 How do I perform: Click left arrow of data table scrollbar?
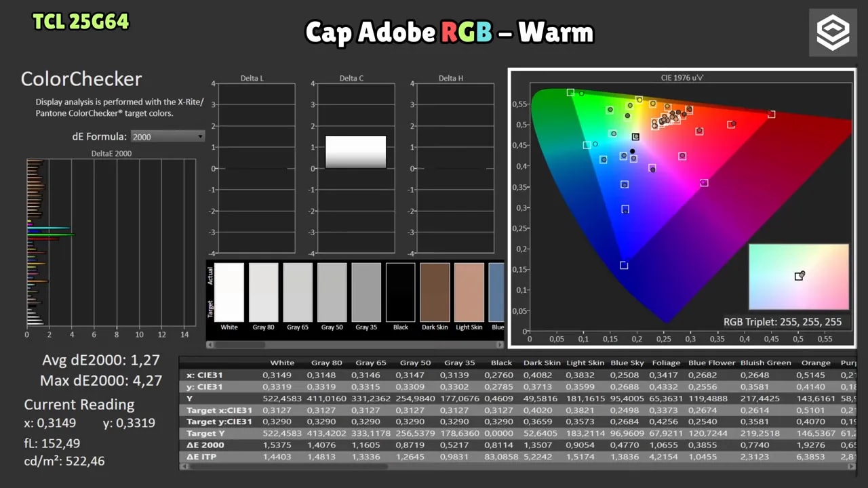tap(183, 467)
